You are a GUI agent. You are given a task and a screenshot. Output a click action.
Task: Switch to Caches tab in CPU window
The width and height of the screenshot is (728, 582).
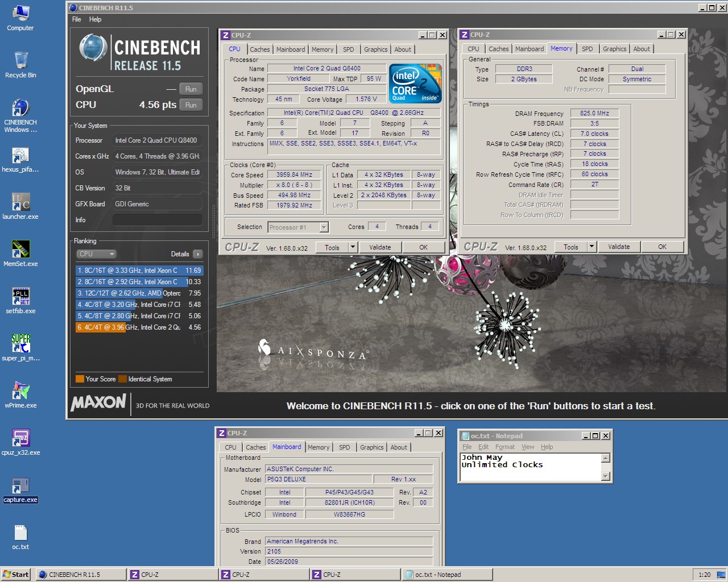(x=259, y=49)
